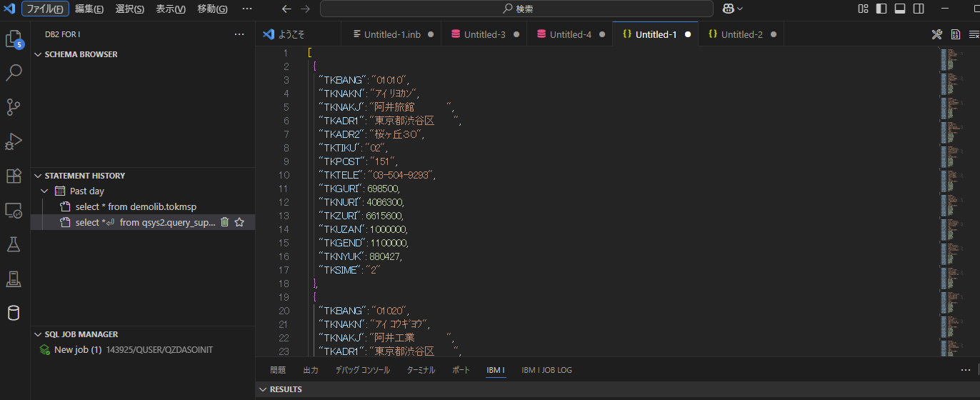This screenshot has height=400, width=980.
Task: Click the wrench tools icon in editor toolbar
Action: 937,34
